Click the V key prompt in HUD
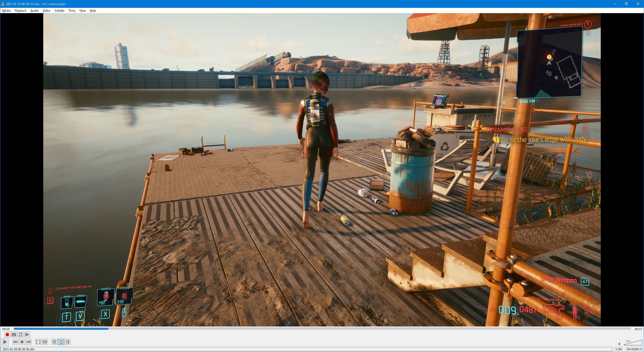The image size is (644, 352). click(x=80, y=316)
